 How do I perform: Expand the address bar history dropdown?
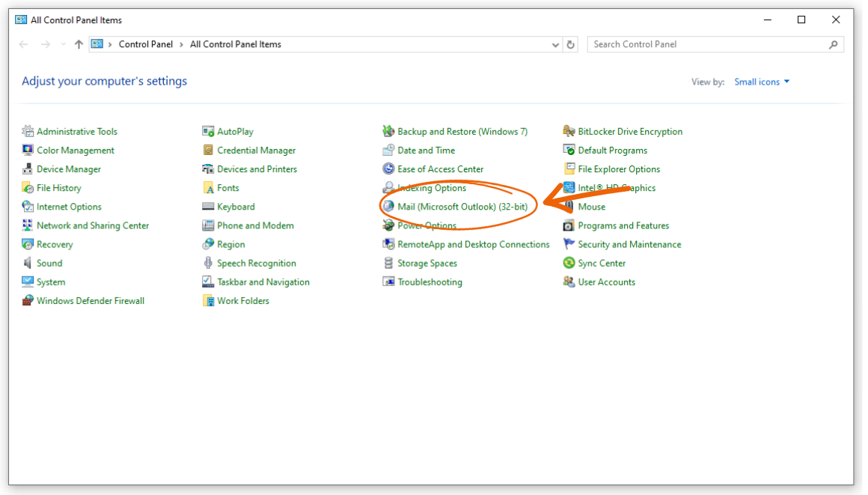[555, 45]
